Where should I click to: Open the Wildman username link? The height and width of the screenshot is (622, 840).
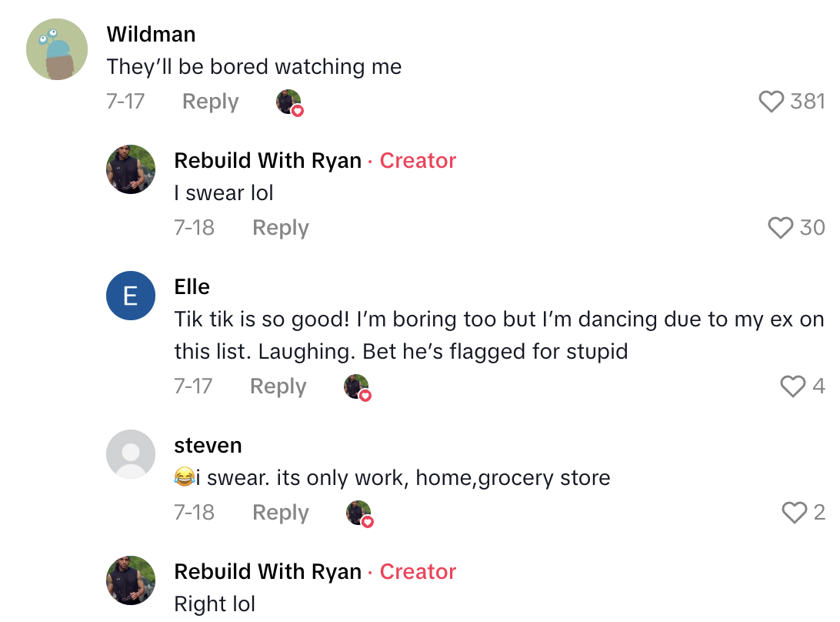(x=151, y=35)
